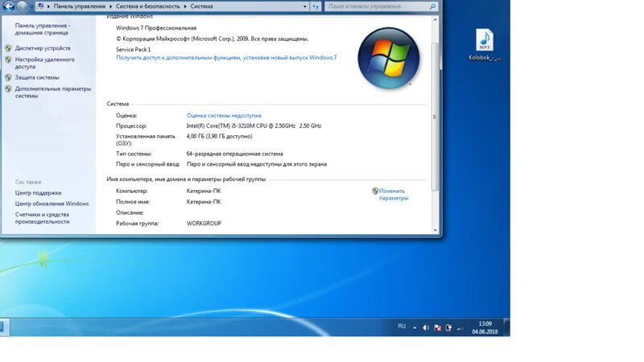Click the Windows 7 upgrade features link

pos(226,58)
